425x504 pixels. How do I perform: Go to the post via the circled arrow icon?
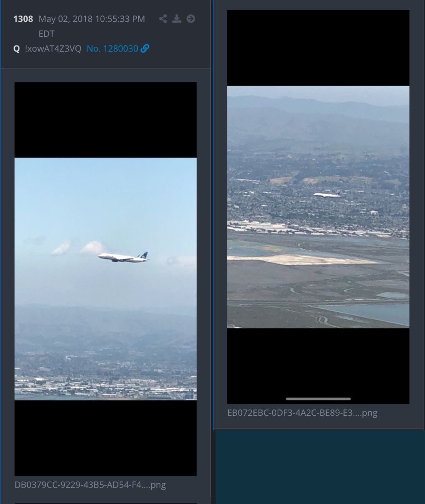(191, 19)
